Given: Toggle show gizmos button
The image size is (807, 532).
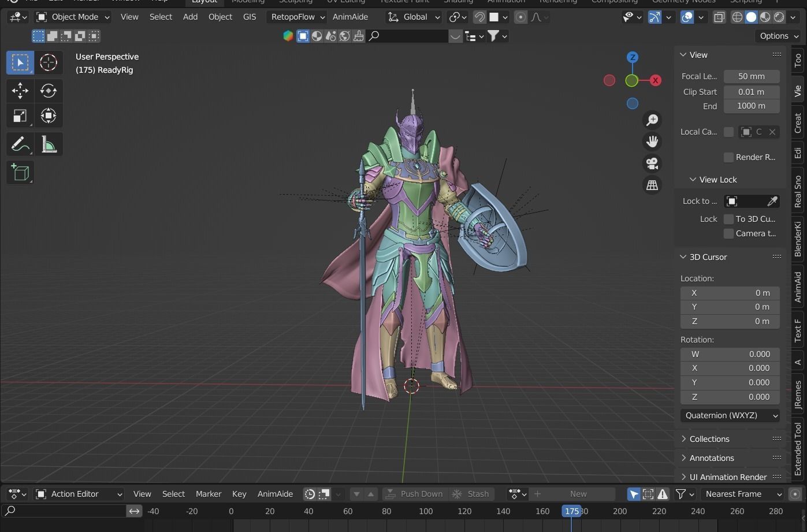Looking at the screenshot, I should (x=654, y=17).
